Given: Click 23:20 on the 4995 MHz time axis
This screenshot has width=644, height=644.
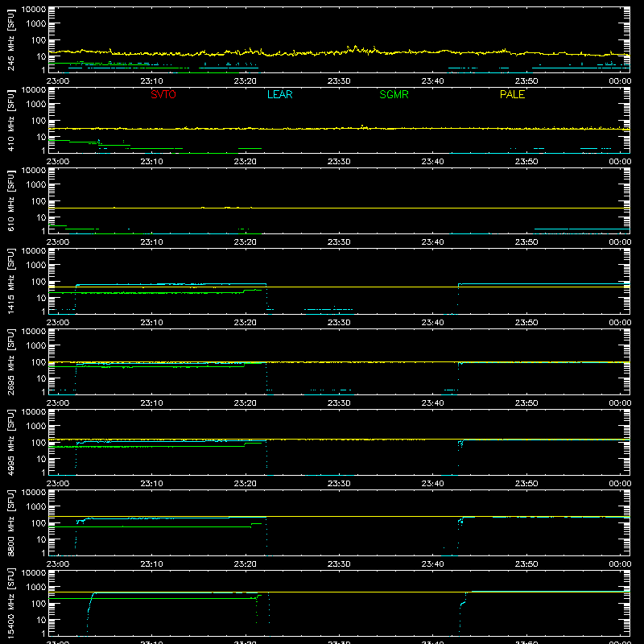Looking at the screenshot, I should [246, 484].
